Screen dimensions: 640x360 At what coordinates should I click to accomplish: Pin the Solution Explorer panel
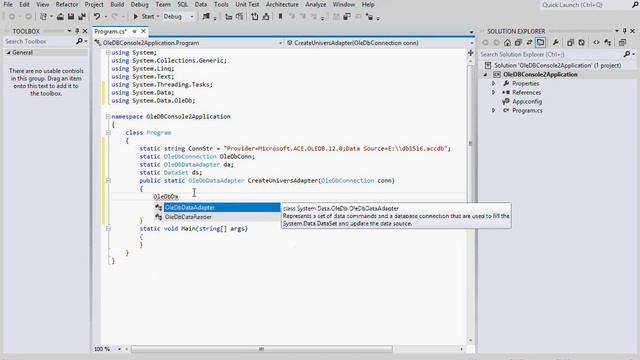(x=624, y=31)
